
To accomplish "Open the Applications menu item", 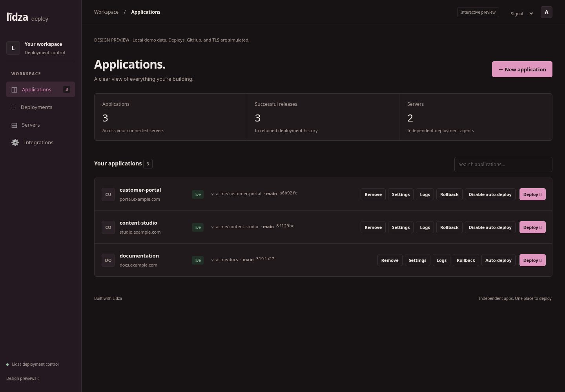I will pos(40,89).
